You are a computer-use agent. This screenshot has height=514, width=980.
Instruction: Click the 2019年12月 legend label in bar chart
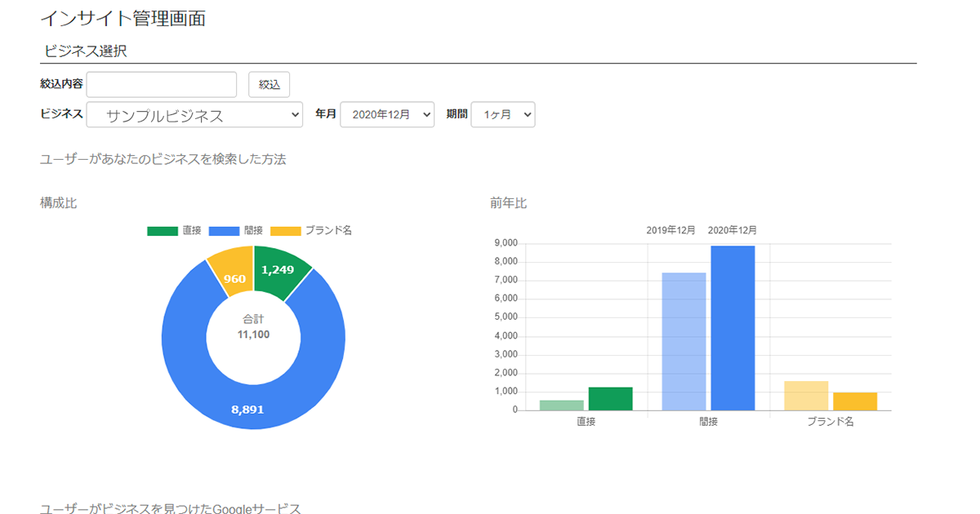[x=670, y=230]
